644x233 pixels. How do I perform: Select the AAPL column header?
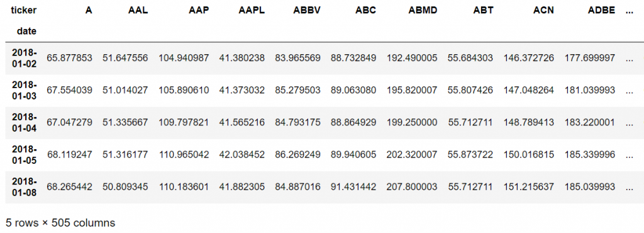pyautogui.click(x=252, y=11)
